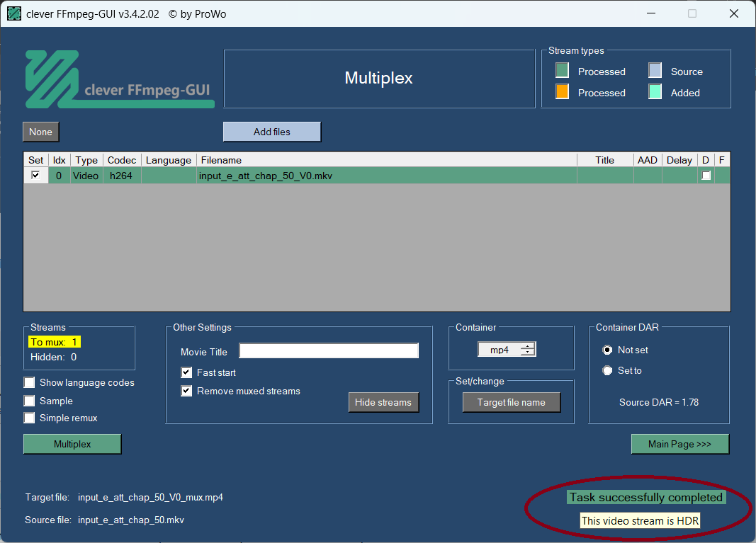Click the orange Processed color swatch

pos(562,91)
